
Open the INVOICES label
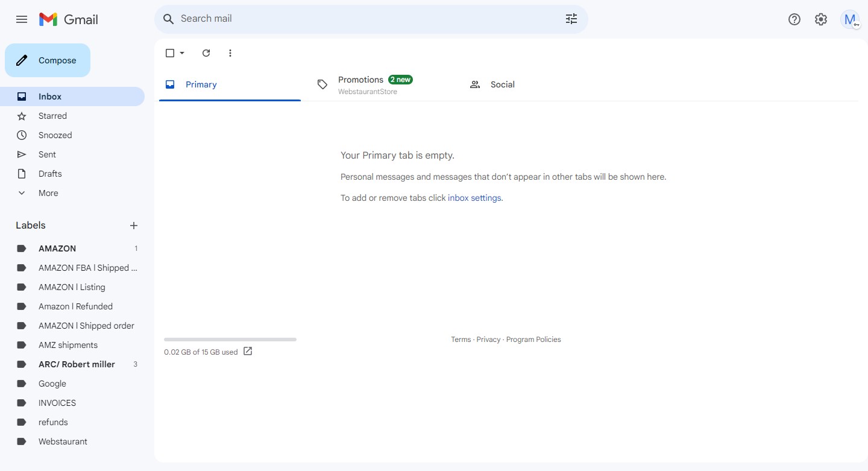(72, 403)
